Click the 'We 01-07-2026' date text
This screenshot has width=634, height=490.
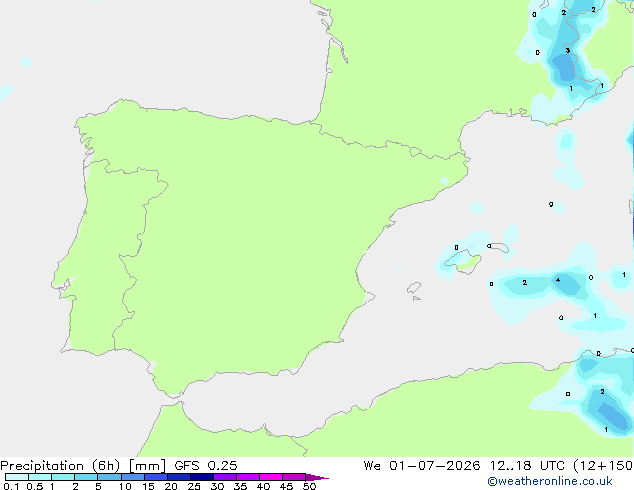point(422,466)
